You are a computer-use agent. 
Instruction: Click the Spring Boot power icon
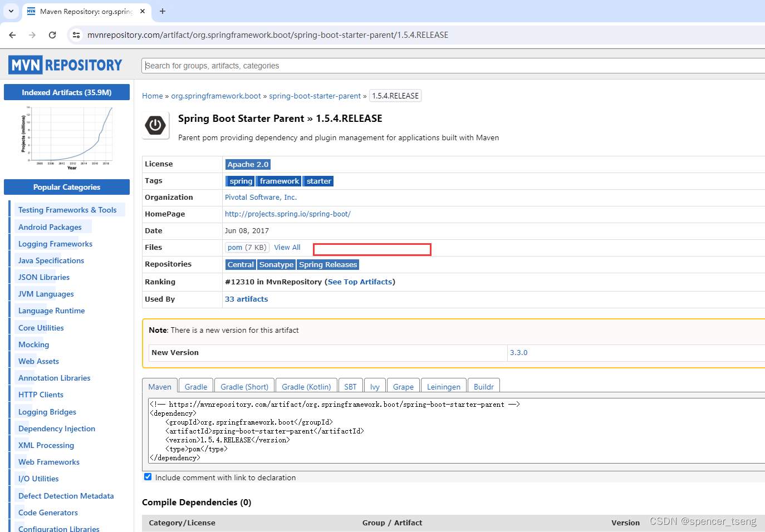155,125
